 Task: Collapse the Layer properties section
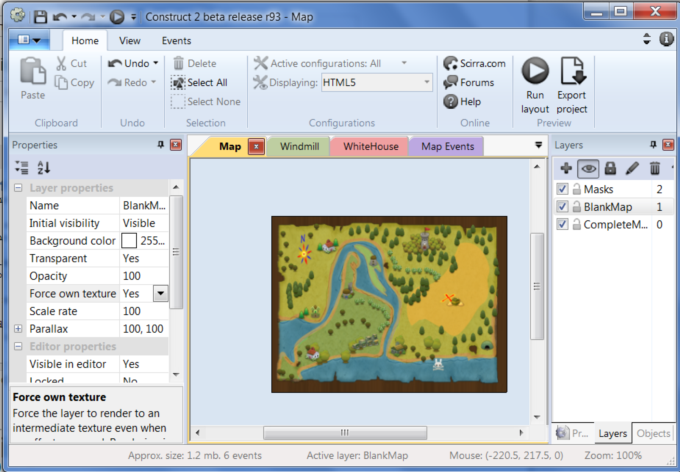pos(18,188)
